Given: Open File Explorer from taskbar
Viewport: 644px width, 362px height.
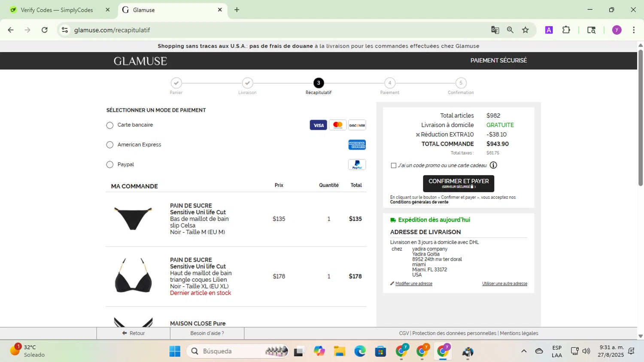Looking at the screenshot, I should coord(340,351).
